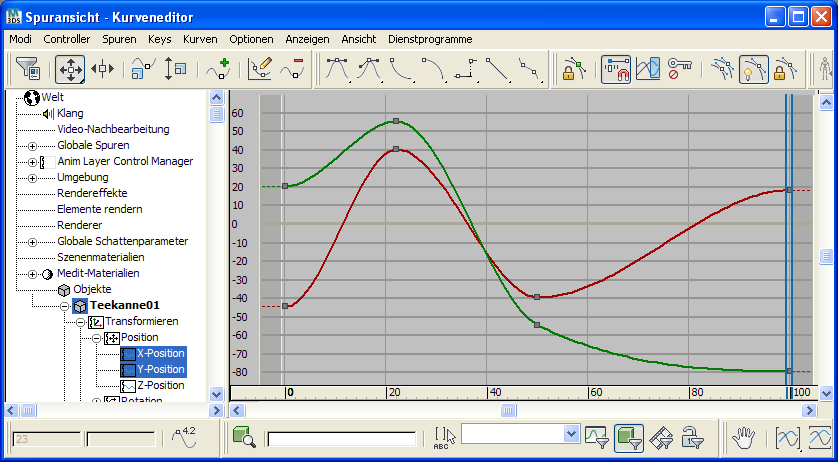Viewport: 838px width, 462px height.
Task: Toggle Show Tangents lightbulb button
Action: (x=754, y=69)
